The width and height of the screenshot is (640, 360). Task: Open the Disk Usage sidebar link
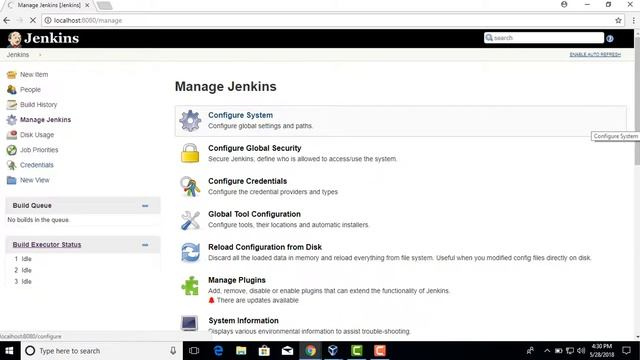coord(37,135)
